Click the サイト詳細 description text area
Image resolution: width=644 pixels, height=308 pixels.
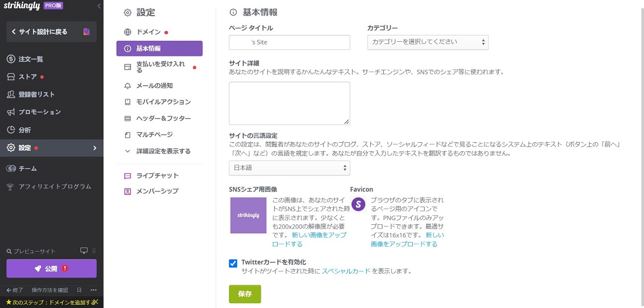coord(289,104)
